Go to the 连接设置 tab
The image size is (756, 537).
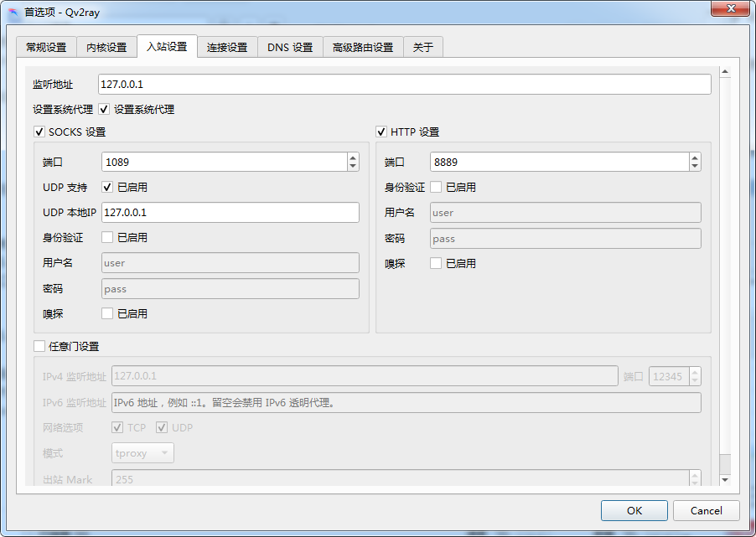[x=227, y=47]
